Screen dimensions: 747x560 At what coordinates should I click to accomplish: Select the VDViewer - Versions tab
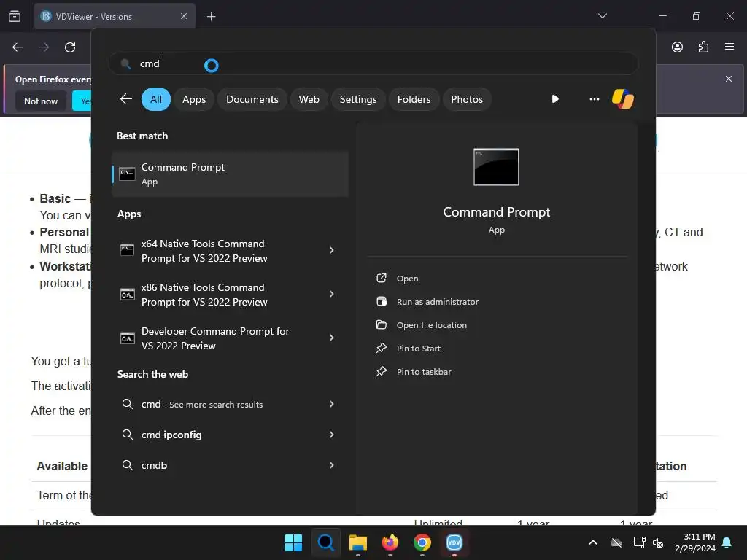point(115,17)
